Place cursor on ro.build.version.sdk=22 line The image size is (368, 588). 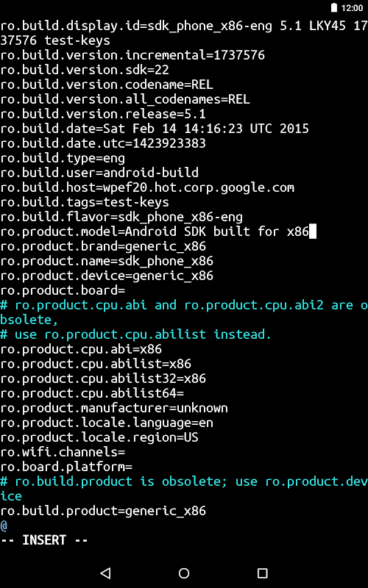(x=85, y=70)
